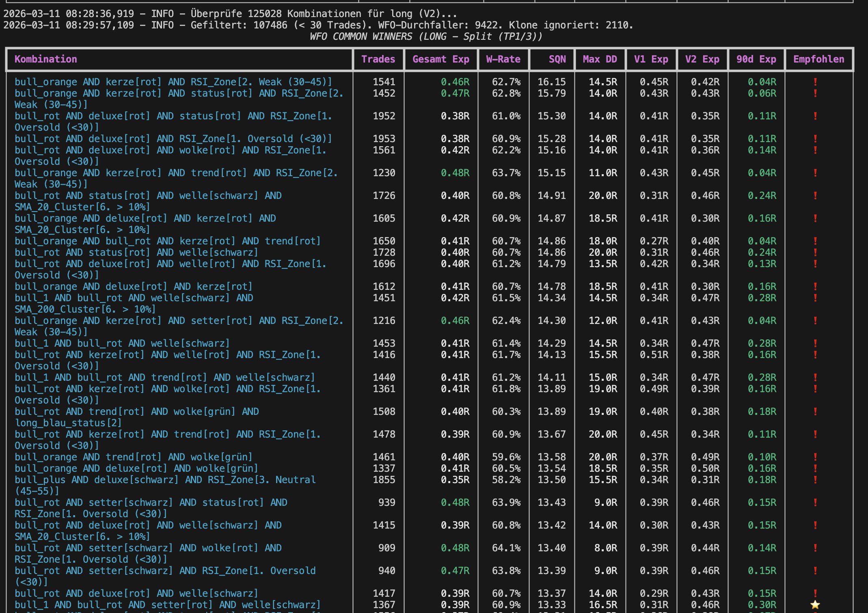Click the exclamation mark in the 1855-trades row
The width and height of the screenshot is (868, 613).
[x=815, y=480]
